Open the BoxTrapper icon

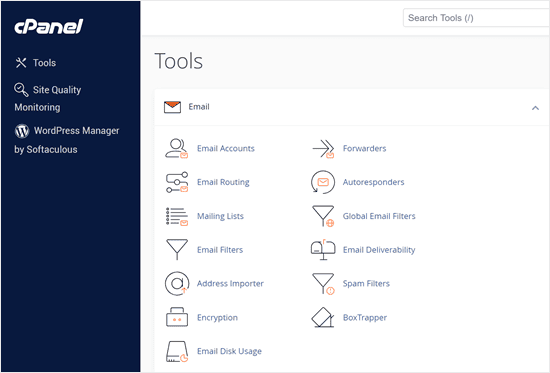coord(323,317)
